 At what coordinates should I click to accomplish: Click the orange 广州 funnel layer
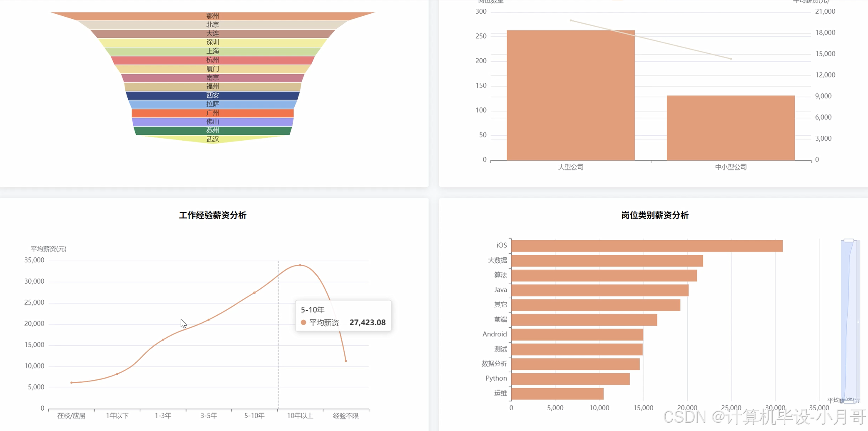click(212, 113)
